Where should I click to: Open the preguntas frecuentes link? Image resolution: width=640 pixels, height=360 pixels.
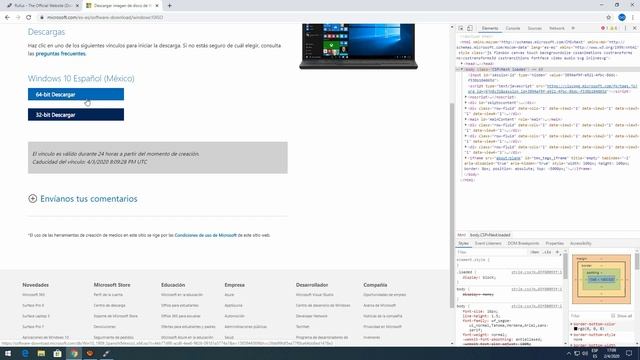tap(60, 53)
